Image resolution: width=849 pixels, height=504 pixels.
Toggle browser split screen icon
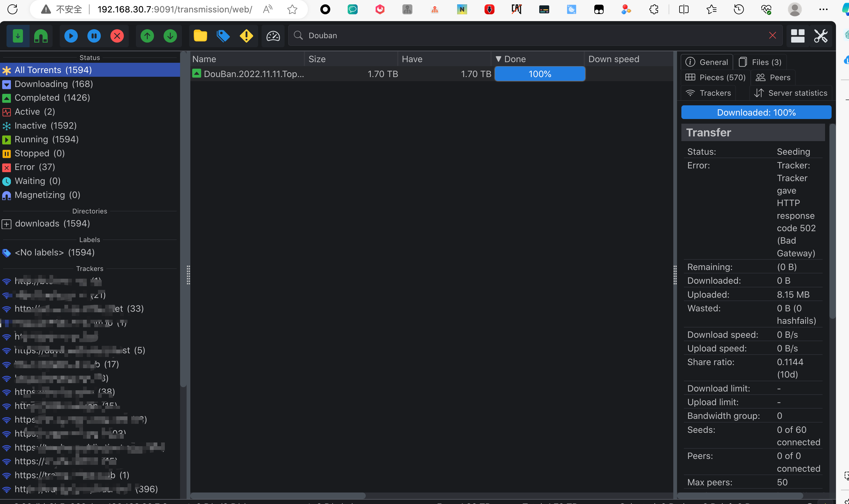pyautogui.click(x=684, y=9)
